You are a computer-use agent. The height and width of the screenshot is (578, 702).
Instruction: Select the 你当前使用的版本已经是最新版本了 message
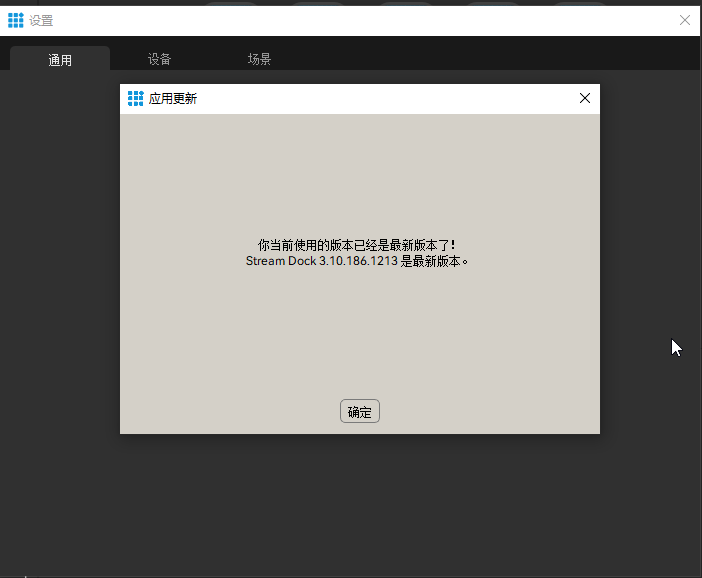tap(356, 245)
